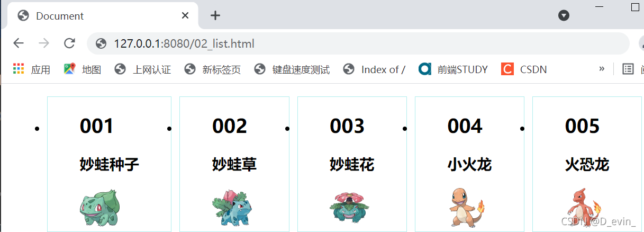Viewport: 644px width, 232px height.
Task: Open the Index of / bookmark
Action: [x=374, y=69]
